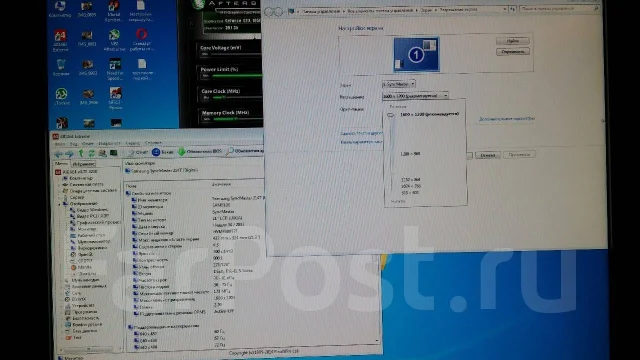
Task: Open driver updates with magnifier icon
Action: coord(245,151)
